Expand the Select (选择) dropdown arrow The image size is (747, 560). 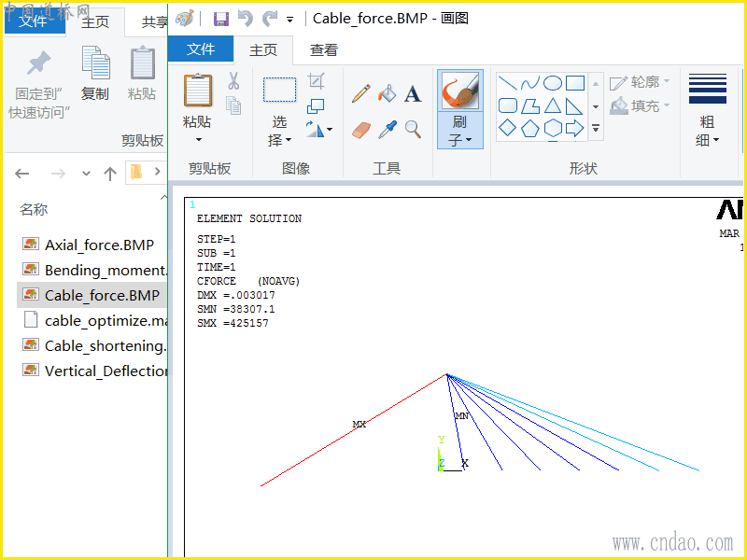click(x=289, y=139)
